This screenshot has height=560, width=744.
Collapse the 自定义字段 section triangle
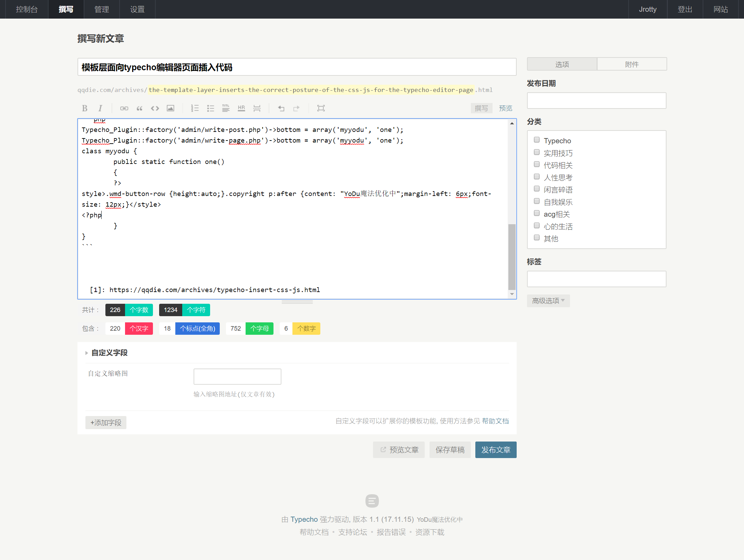(86, 353)
